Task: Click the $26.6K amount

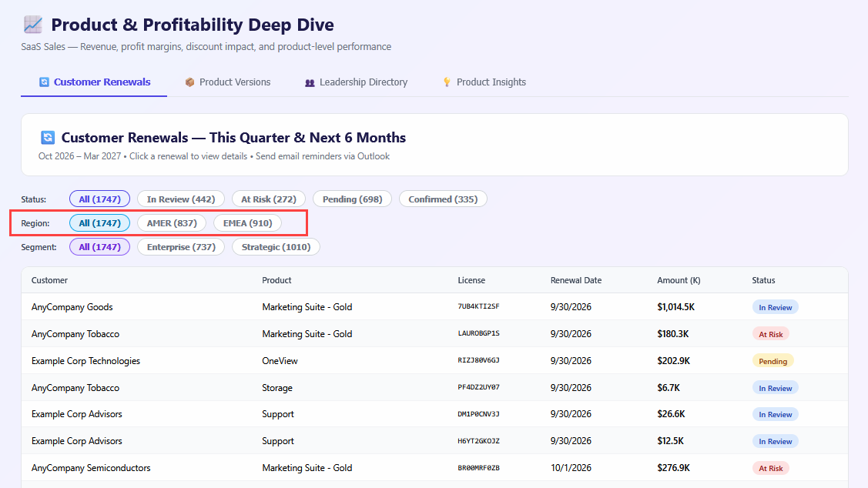Action: click(671, 414)
